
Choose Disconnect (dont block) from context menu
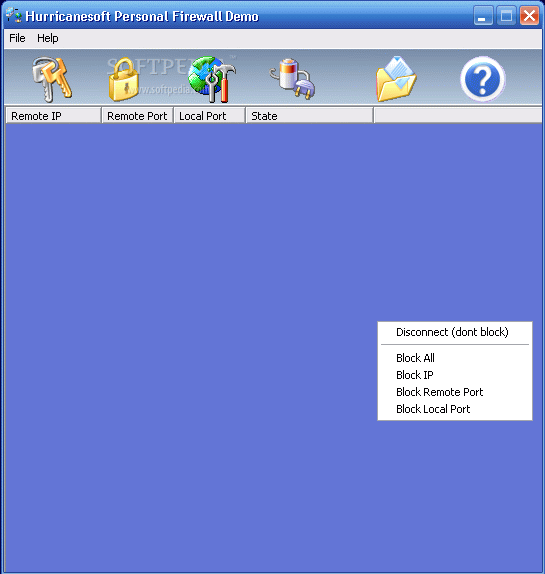455,332
